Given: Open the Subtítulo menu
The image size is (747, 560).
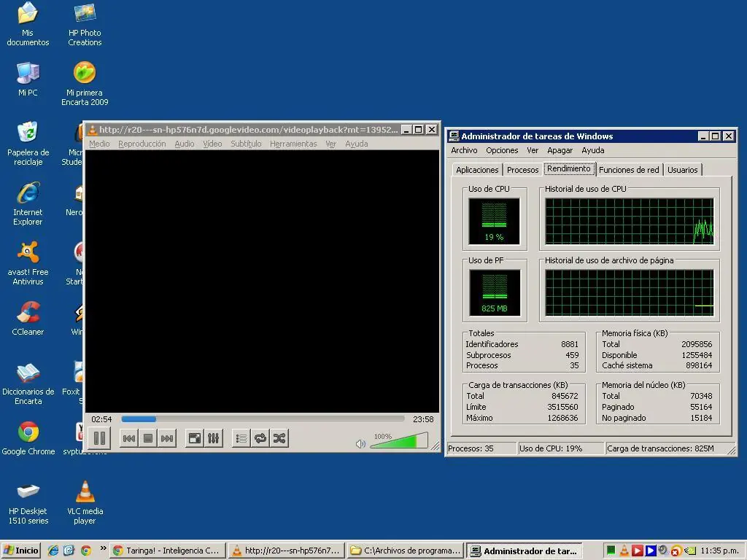Looking at the screenshot, I should coord(246,144).
